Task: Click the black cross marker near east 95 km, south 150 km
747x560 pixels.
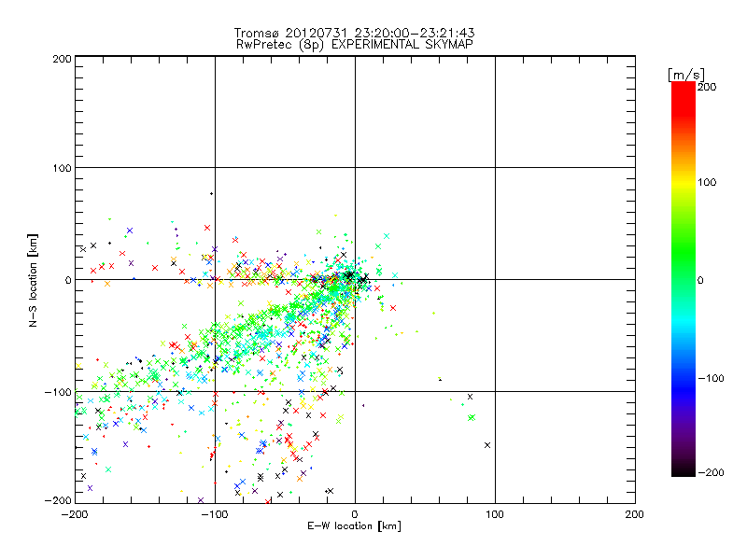Action: click(487, 445)
